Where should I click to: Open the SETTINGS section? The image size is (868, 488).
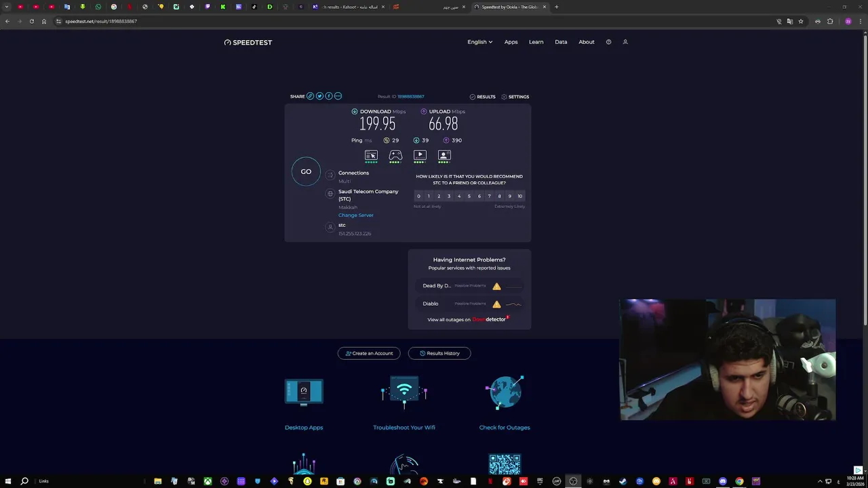tap(515, 97)
